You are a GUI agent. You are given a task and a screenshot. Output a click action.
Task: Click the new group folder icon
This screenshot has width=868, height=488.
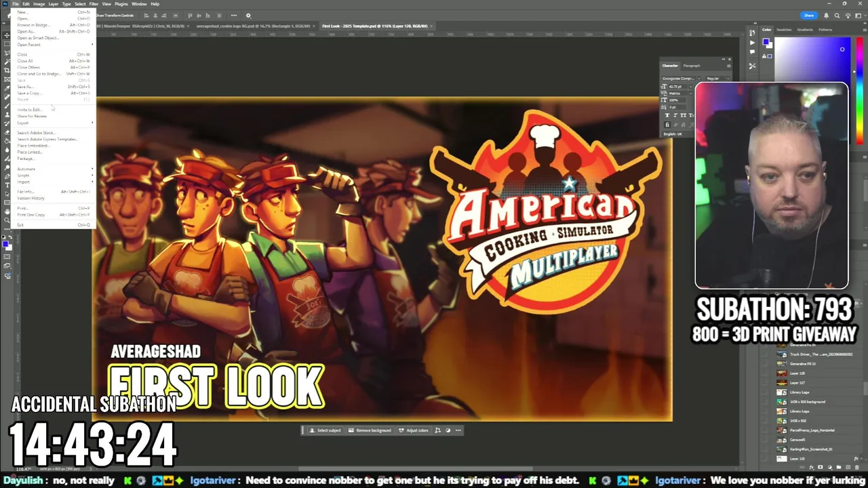pos(839,467)
